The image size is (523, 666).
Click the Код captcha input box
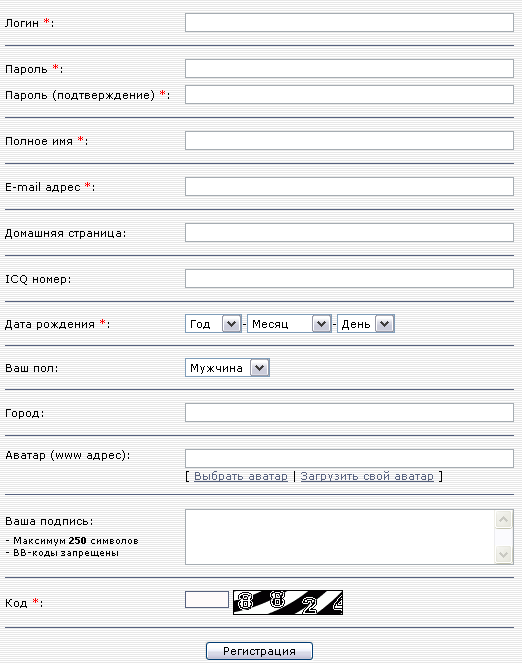207,600
